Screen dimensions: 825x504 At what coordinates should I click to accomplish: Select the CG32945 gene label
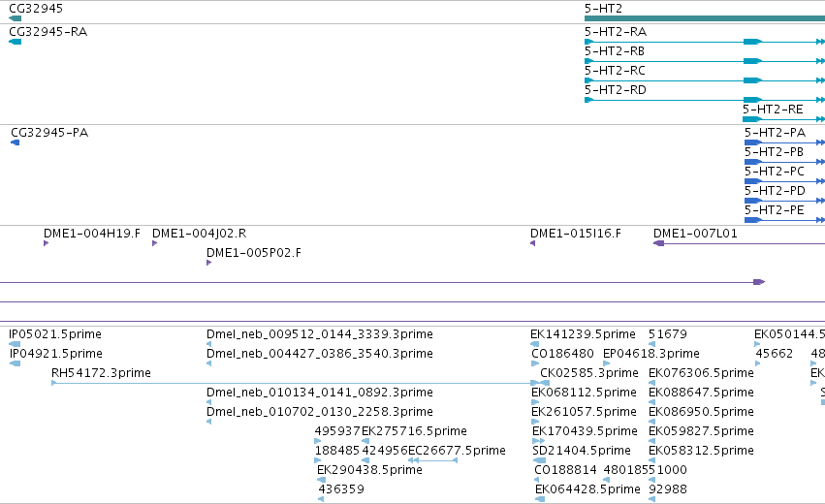36,9
